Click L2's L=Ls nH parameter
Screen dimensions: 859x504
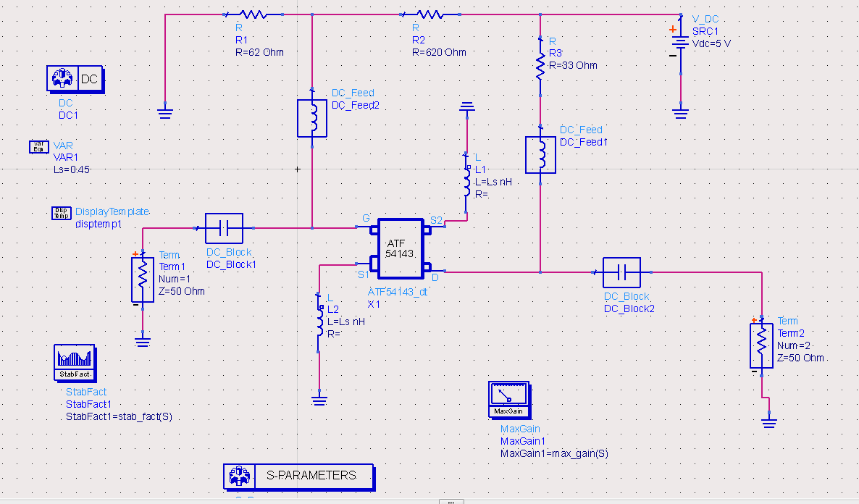point(346,322)
